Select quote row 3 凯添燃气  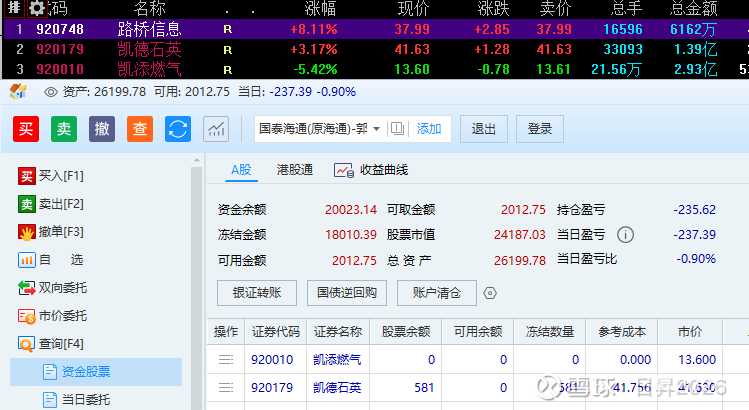point(375,69)
